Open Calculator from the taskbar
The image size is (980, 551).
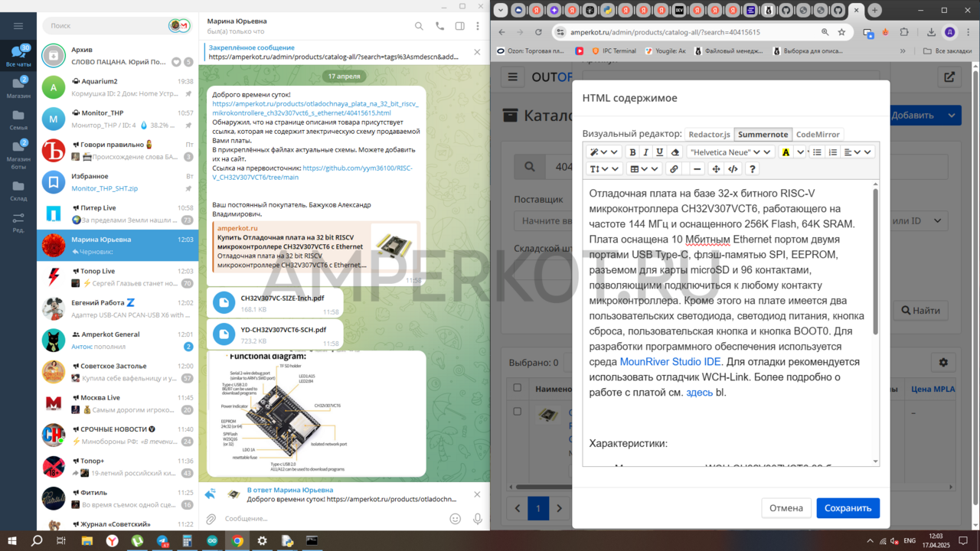pyautogui.click(x=188, y=540)
